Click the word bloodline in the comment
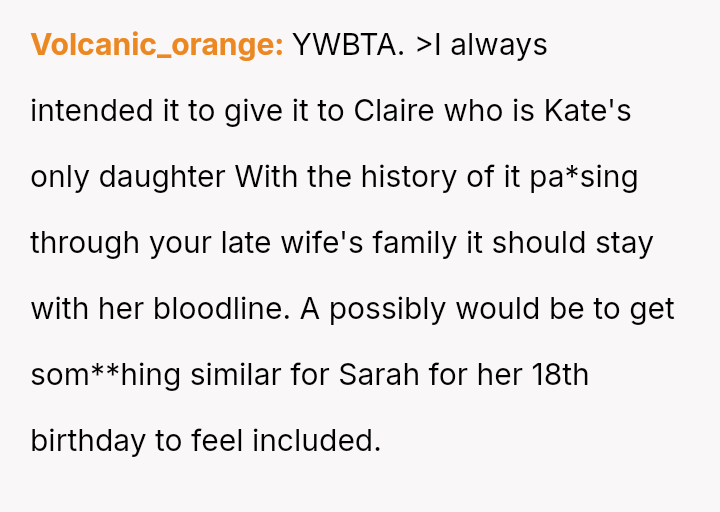This screenshot has width=720, height=512. 221,309
